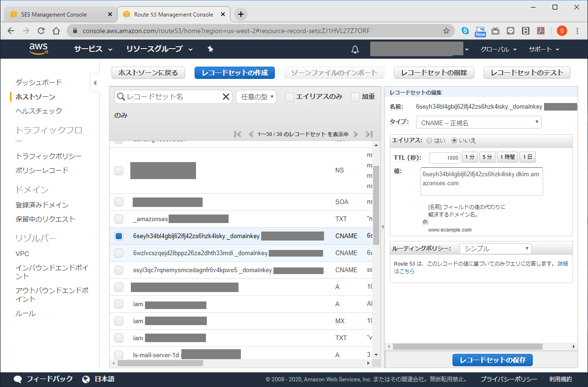Select エイリアス はい radio button

[x=429, y=140]
